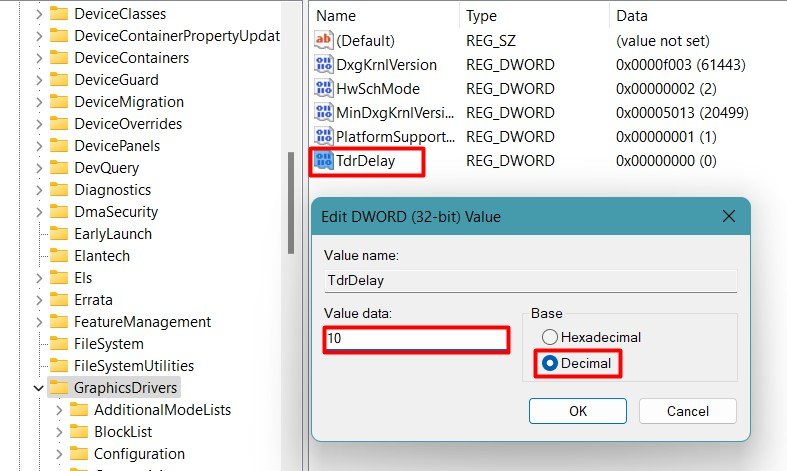Click the GraphicsDrivers folder icon

click(59, 388)
